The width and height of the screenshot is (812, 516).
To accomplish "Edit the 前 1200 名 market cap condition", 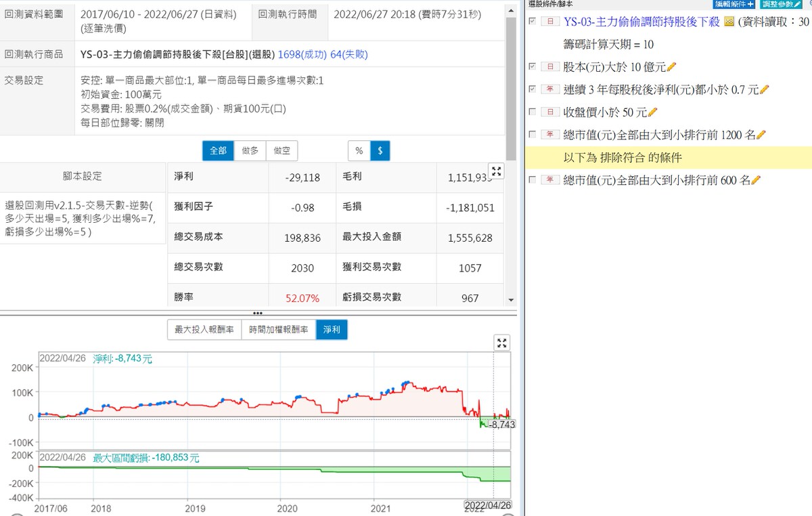I will point(761,135).
